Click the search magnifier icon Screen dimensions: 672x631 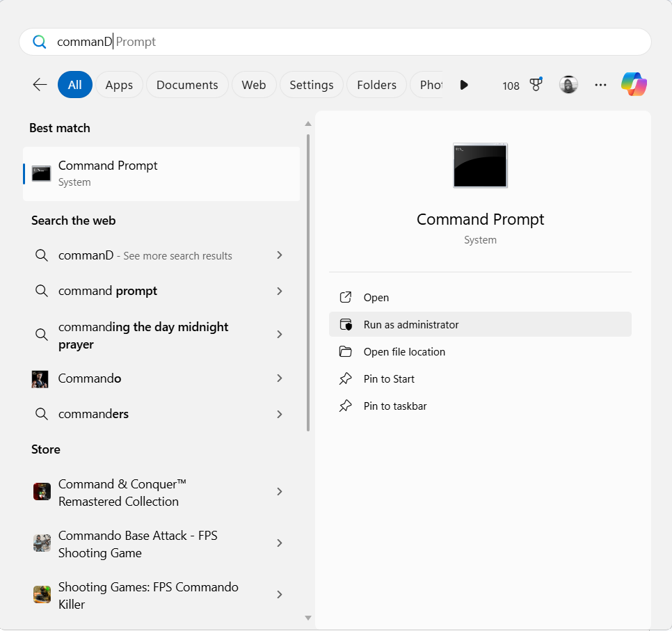pos(40,42)
